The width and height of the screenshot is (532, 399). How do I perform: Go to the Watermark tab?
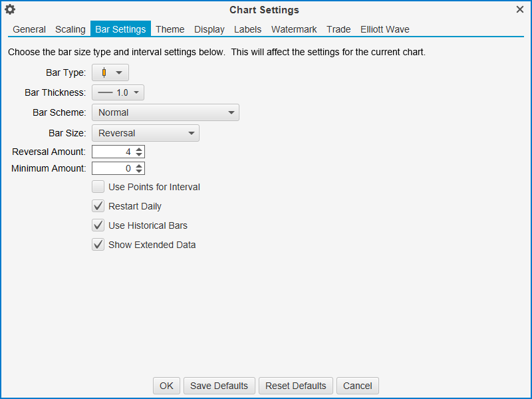point(294,29)
